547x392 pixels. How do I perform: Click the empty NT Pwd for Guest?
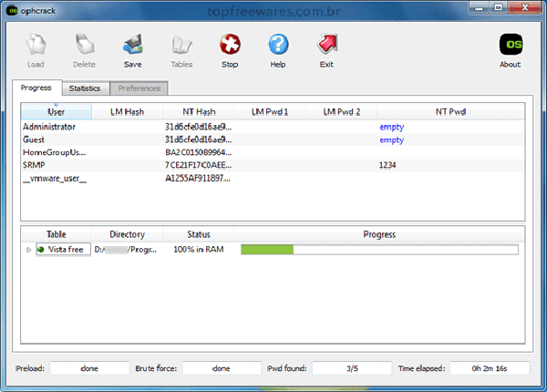tap(392, 140)
